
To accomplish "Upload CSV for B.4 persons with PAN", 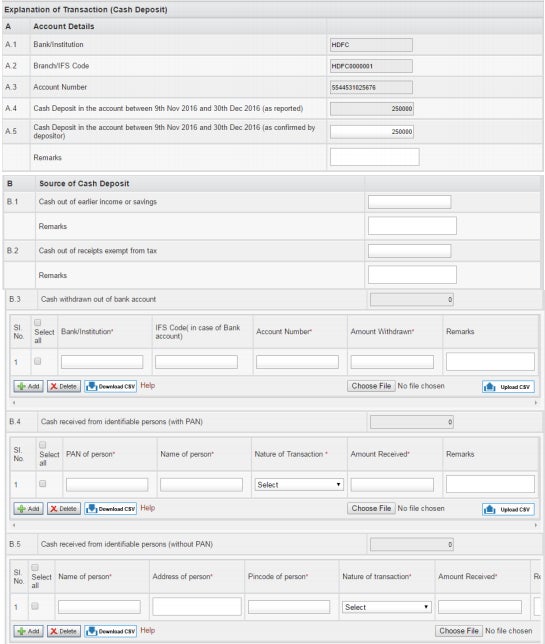I will (x=508, y=509).
